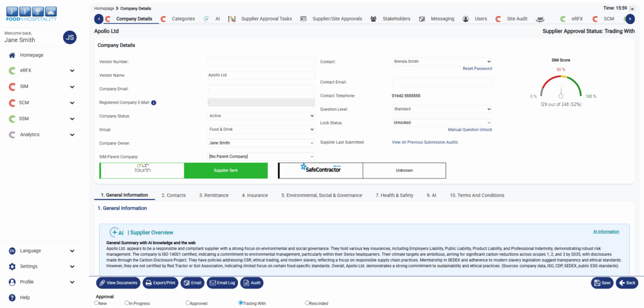Click the Export/Print printer button
The width and height of the screenshot is (644, 308).
tap(160, 283)
